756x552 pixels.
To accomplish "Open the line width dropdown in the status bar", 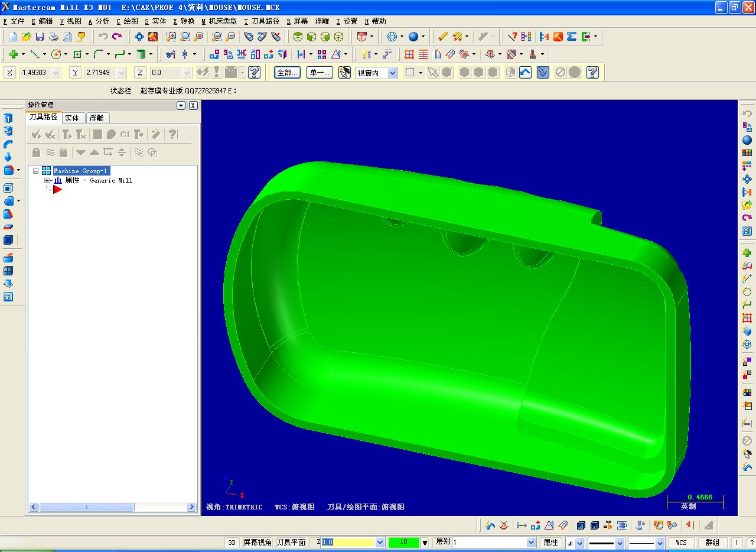I will coord(660,543).
